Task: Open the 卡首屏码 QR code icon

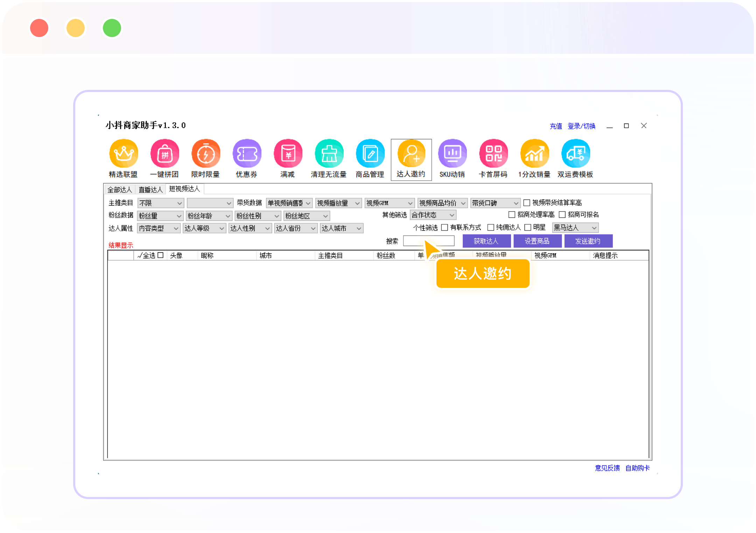Action: pos(493,154)
